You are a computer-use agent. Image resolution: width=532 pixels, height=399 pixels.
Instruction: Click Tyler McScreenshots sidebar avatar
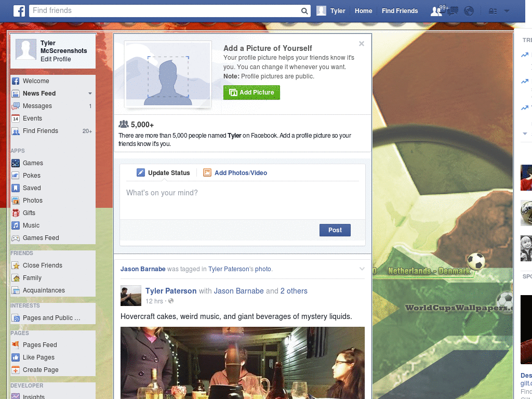coord(26,49)
